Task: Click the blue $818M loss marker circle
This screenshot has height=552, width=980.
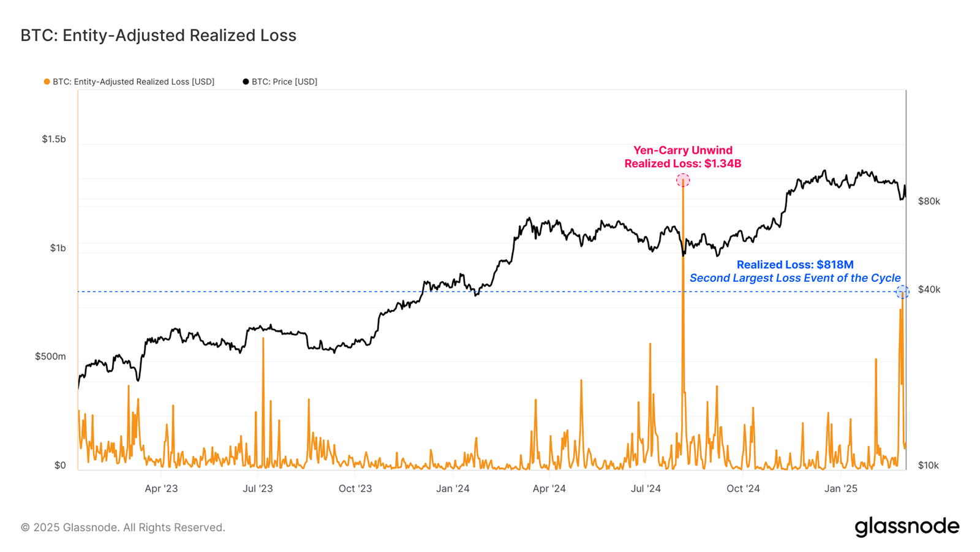Action: [902, 292]
